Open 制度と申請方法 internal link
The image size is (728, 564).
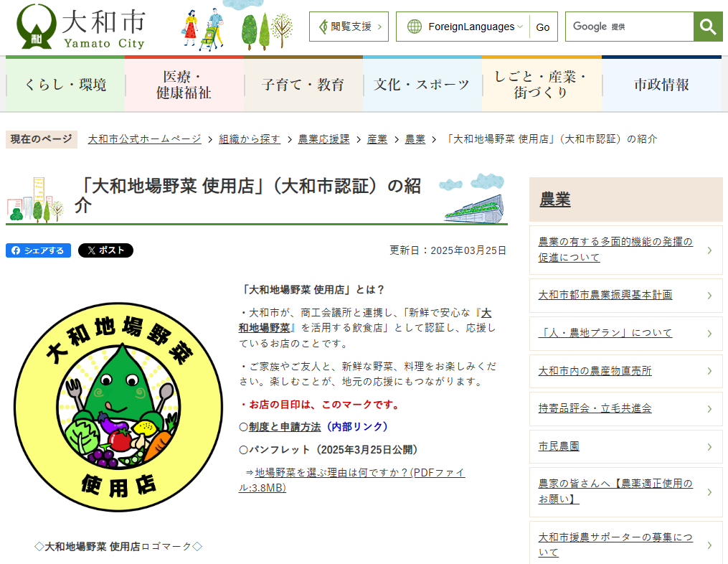click(285, 426)
